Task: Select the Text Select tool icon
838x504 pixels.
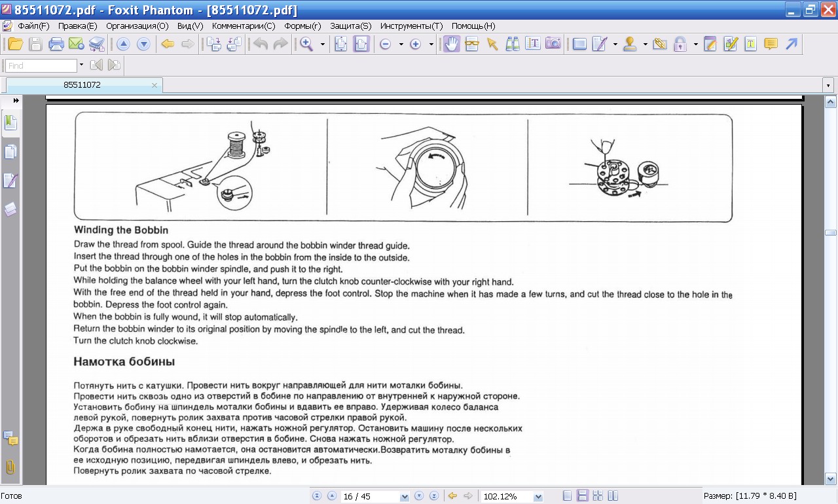Action: point(533,44)
